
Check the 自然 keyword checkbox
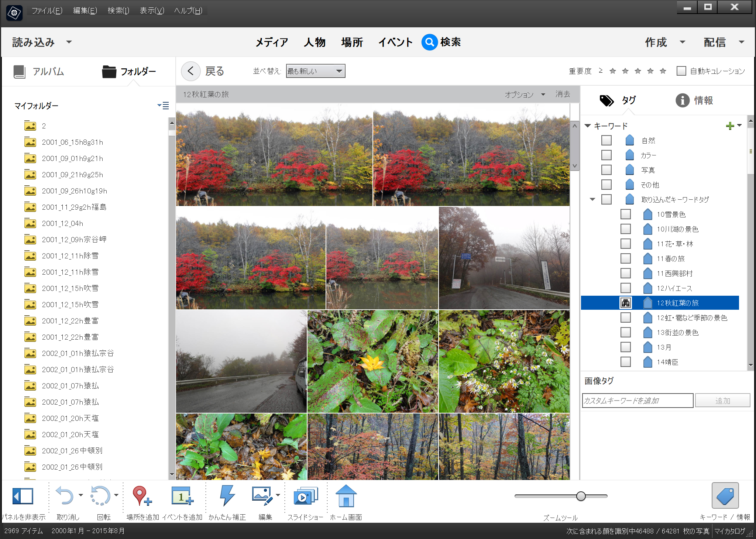606,140
